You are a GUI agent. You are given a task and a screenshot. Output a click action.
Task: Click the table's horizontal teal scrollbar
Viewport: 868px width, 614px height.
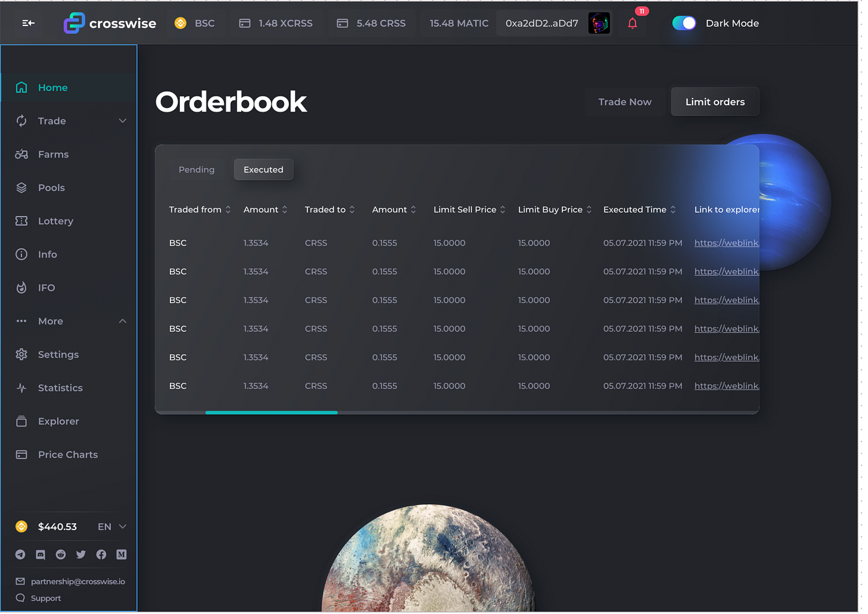point(272,412)
